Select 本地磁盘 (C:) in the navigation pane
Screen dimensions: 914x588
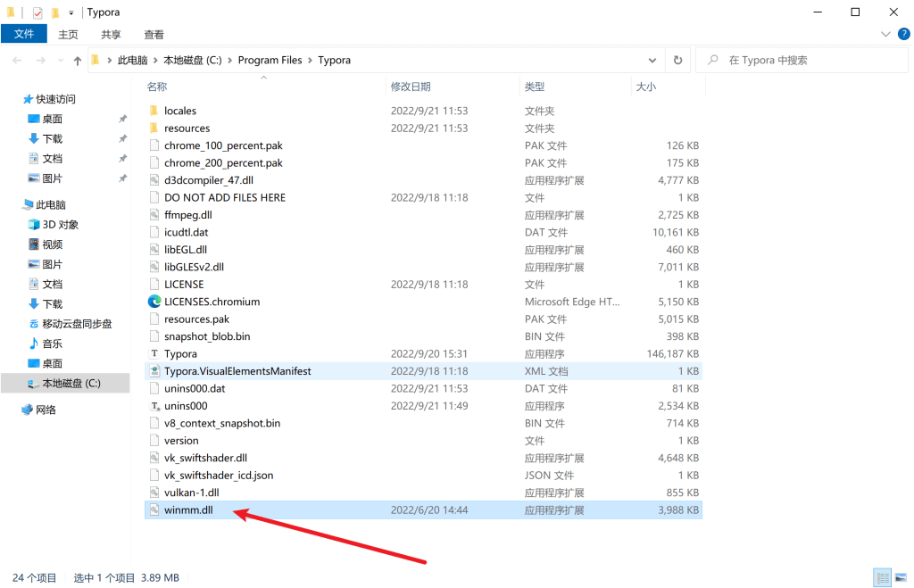click(x=72, y=384)
